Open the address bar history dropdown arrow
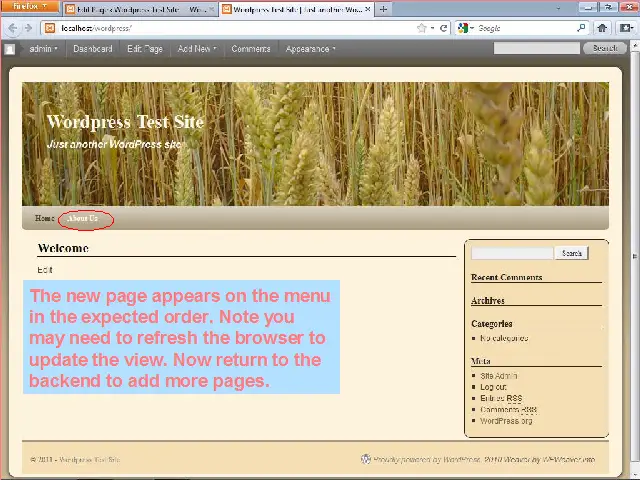 [432, 28]
